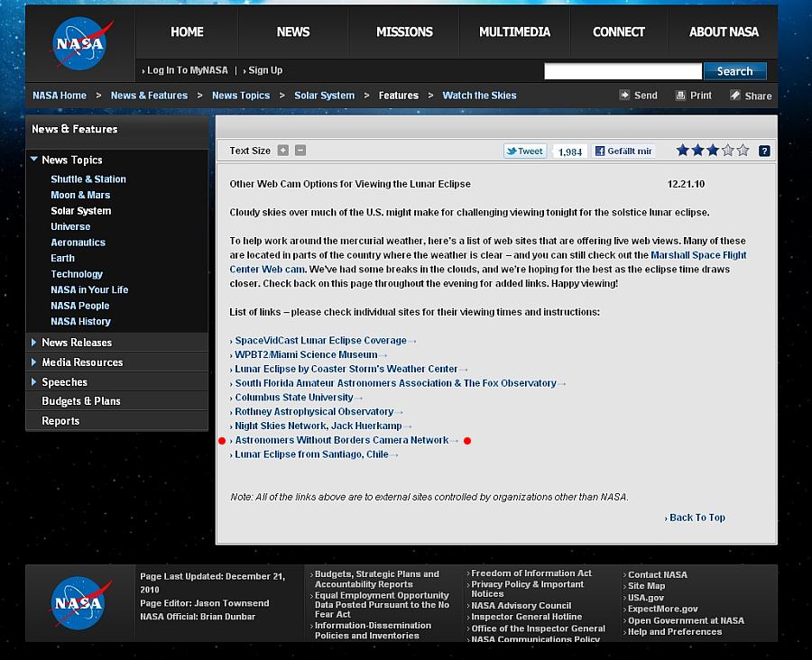The width and height of the screenshot is (812, 660).
Task: Select Shuttle & Station in sidebar
Action: [88, 179]
